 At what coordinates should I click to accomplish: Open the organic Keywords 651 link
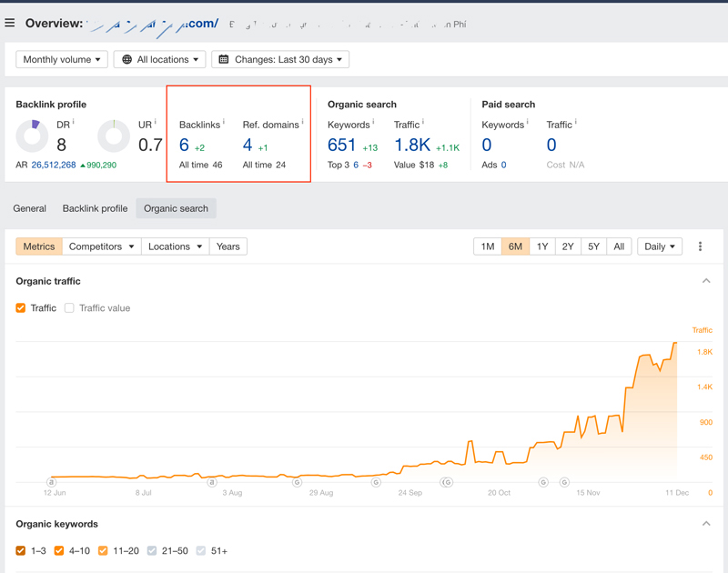tap(341, 146)
